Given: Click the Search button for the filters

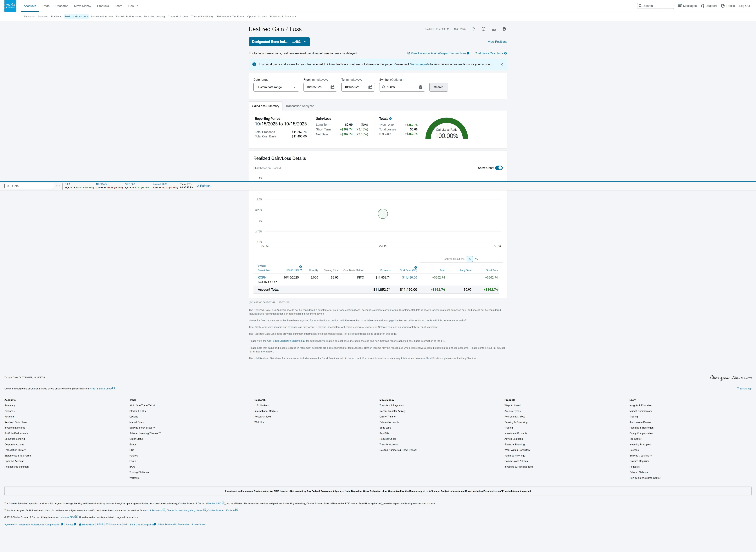Looking at the screenshot, I should 438,87.
